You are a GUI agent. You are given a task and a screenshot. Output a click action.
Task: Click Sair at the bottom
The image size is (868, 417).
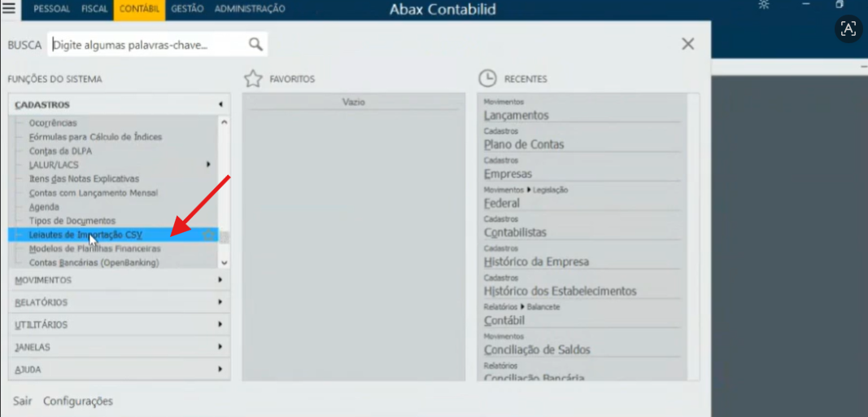pos(22,401)
